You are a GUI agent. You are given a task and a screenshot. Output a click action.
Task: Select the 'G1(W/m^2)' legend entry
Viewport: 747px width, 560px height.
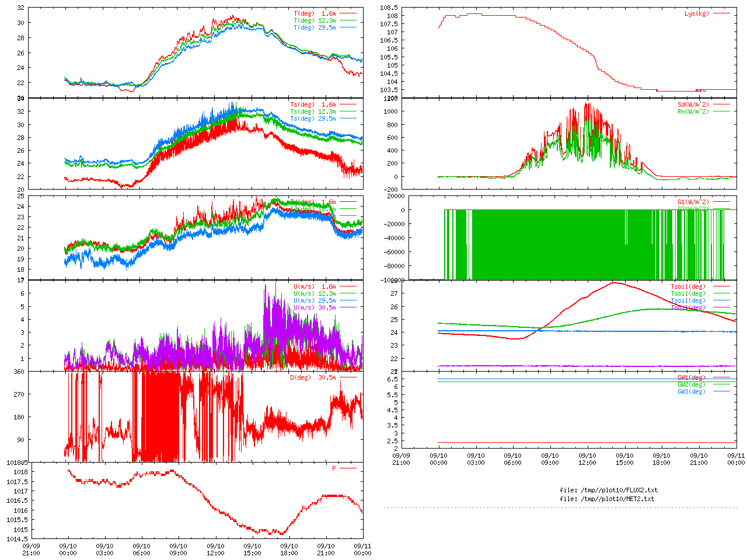[x=693, y=202]
